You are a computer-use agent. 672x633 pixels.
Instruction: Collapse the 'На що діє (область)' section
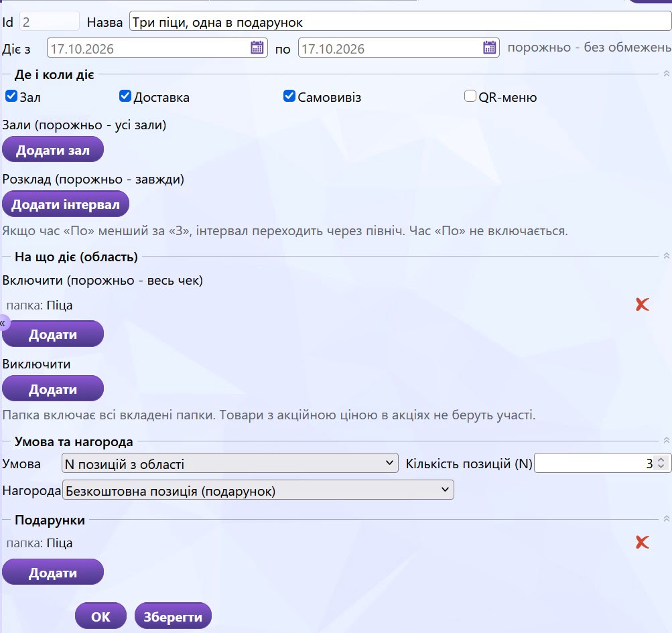click(667, 256)
